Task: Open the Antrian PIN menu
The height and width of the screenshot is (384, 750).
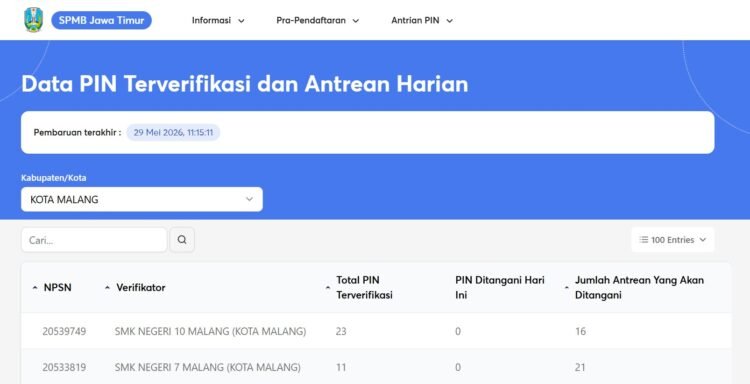Action: pos(422,21)
